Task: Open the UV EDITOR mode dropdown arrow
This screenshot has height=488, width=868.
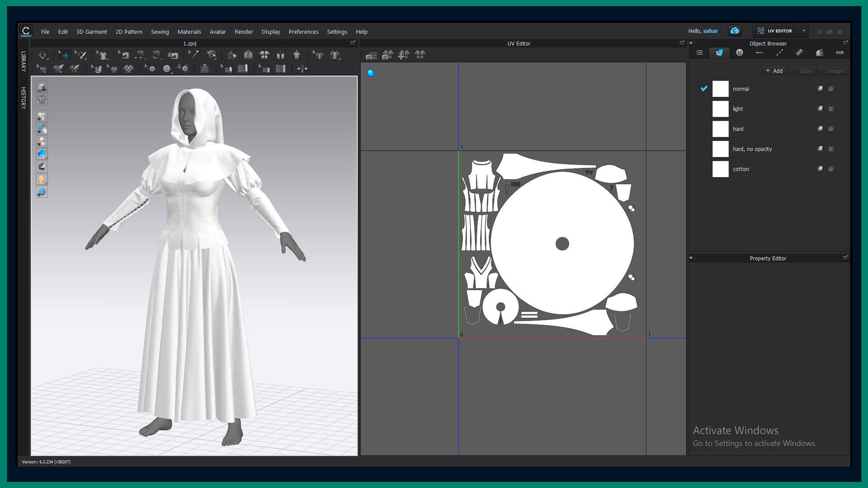Action: (804, 31)
